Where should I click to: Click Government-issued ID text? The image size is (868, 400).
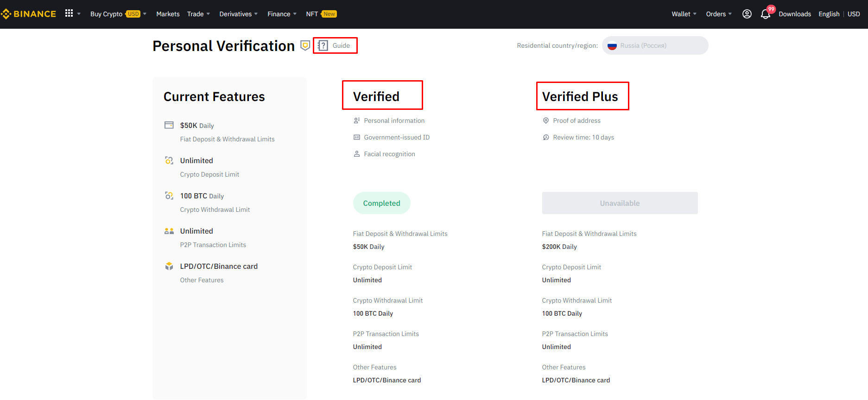tap(397, 137)
